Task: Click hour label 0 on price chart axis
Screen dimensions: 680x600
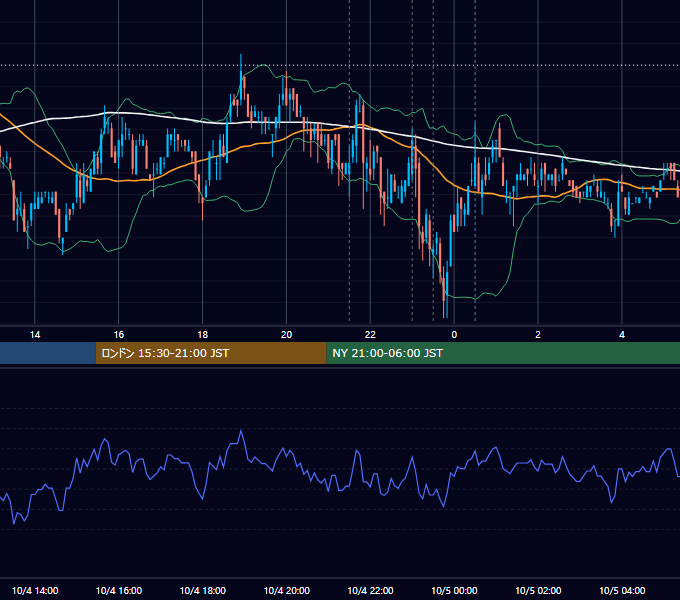Action: (454, 334)
